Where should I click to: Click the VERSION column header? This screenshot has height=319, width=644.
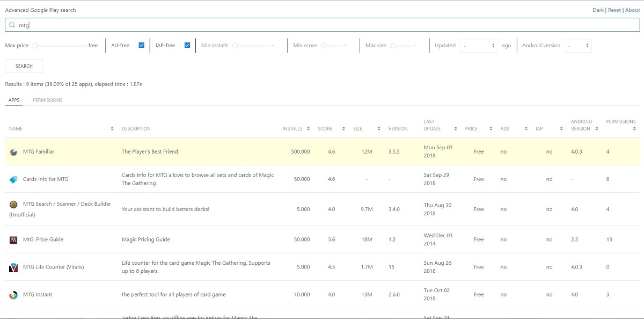pos(398,129)
